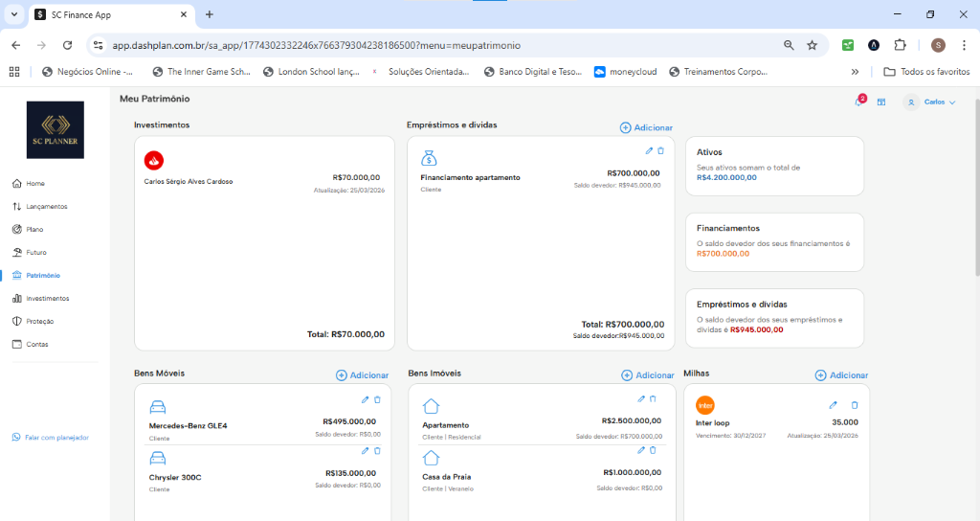
Task: Delete the Inter loop miles entry
Action: (855, 405)
